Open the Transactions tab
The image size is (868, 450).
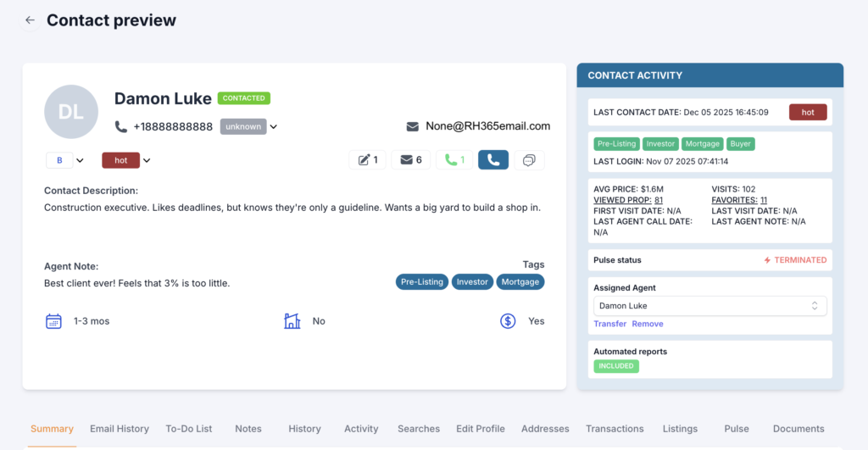click(x=615, y=429)
